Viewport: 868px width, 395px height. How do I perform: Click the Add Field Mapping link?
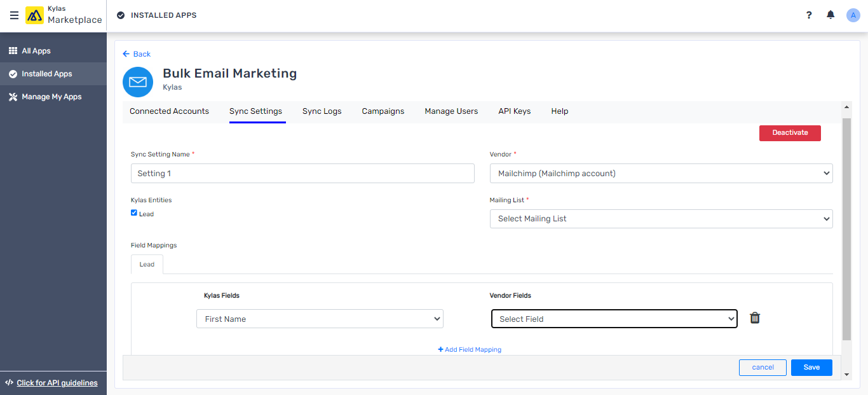point(469,349)
